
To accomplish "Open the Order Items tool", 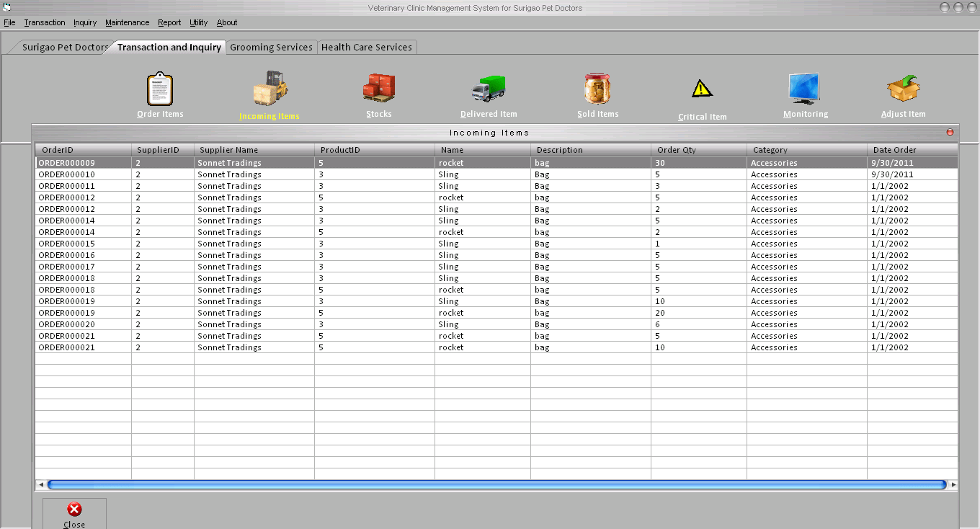I will click(159, 94).
